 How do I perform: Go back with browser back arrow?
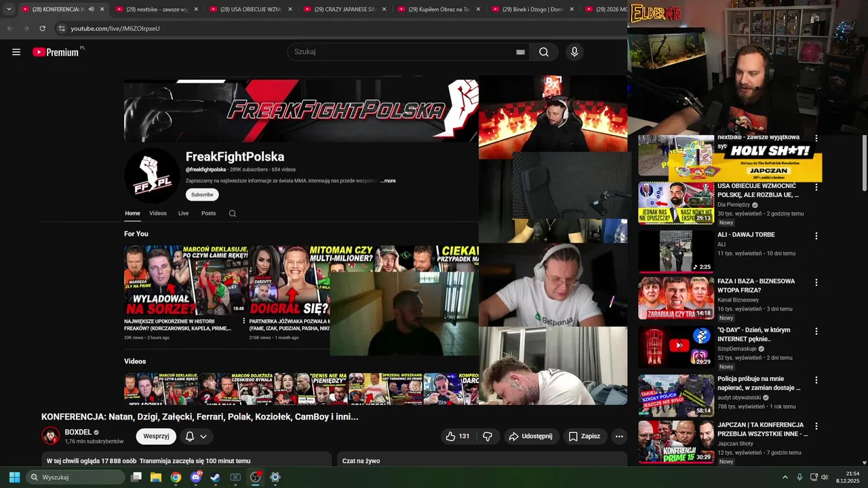coord(9,28)
